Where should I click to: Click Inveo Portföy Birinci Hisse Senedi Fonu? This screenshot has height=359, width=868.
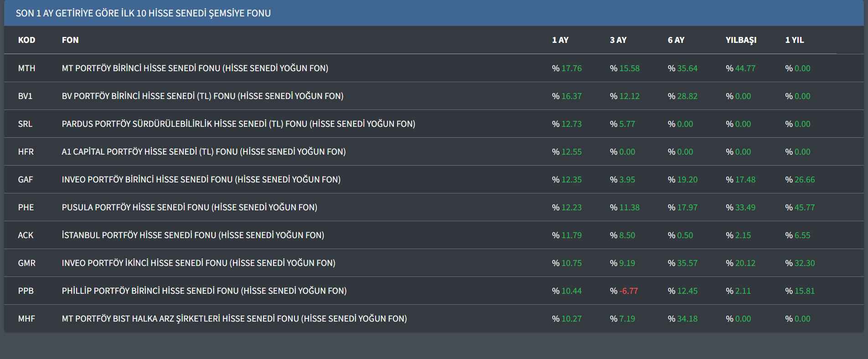point(201,180)
